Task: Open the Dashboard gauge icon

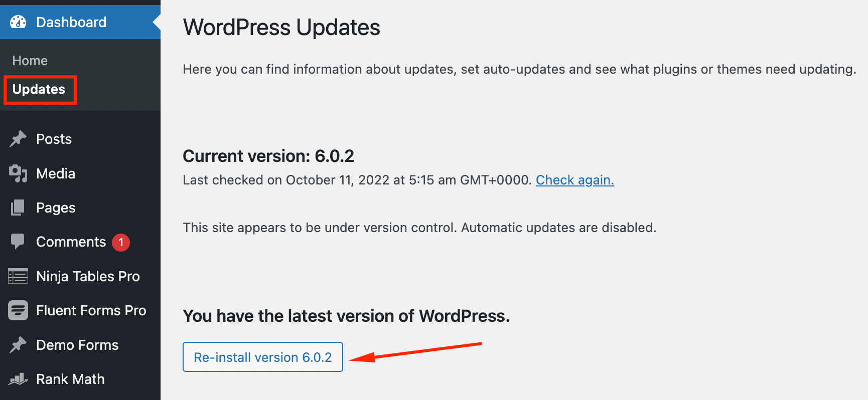Action: pos(18,22)
